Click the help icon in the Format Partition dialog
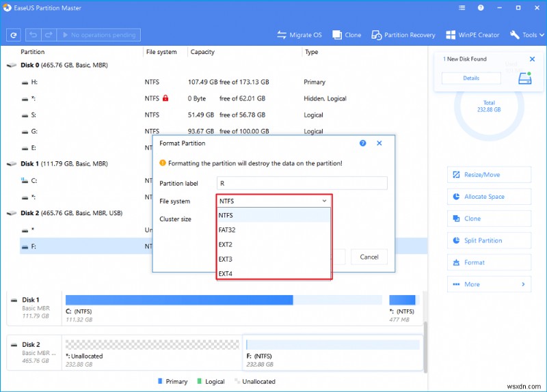Screen dimensions: 547x392 [x=362, y=143]
